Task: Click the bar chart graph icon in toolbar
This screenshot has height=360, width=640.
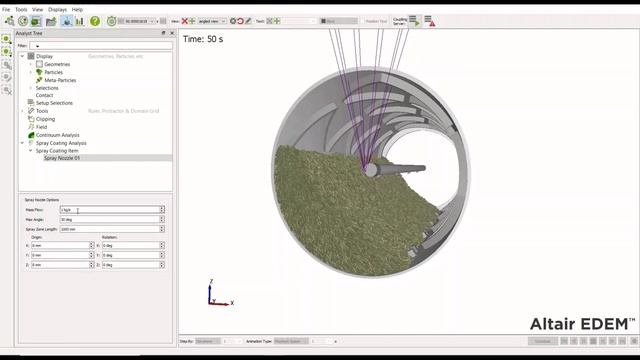Action: [x=80, y=21]
